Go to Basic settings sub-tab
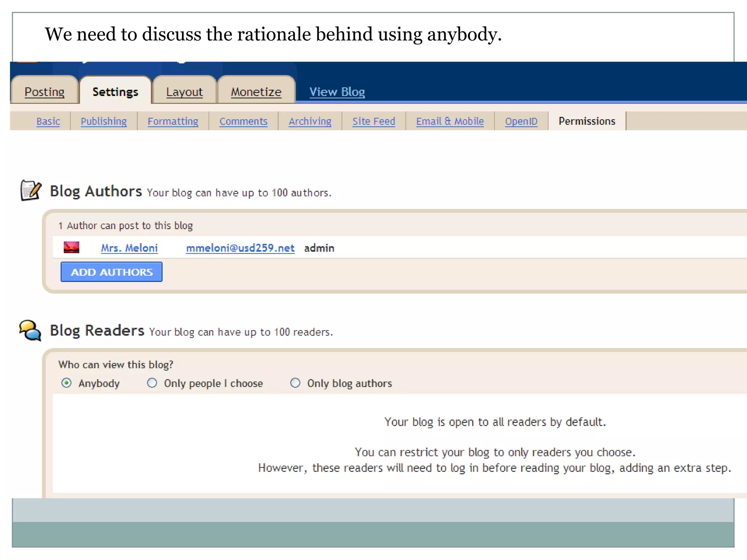 pos(48,121)
